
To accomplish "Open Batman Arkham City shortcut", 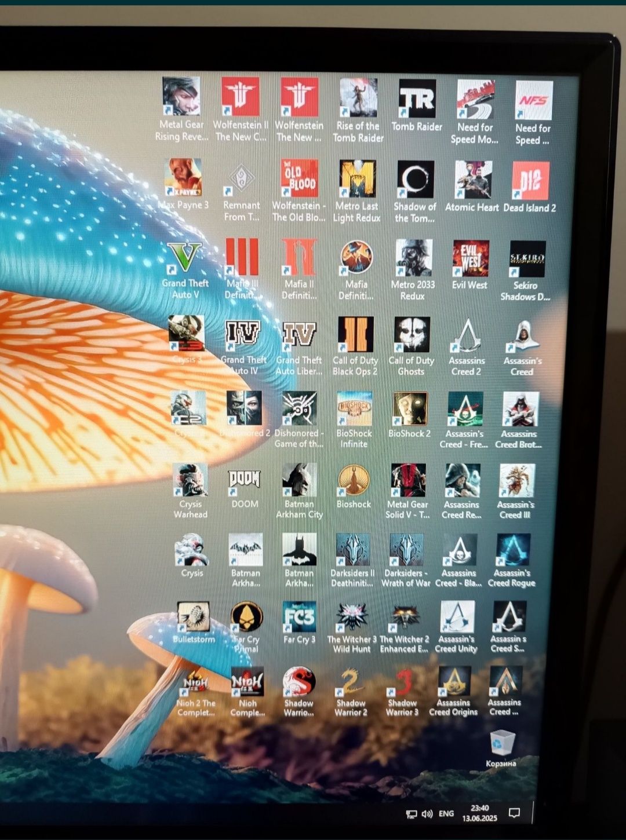I will [299, 480].
